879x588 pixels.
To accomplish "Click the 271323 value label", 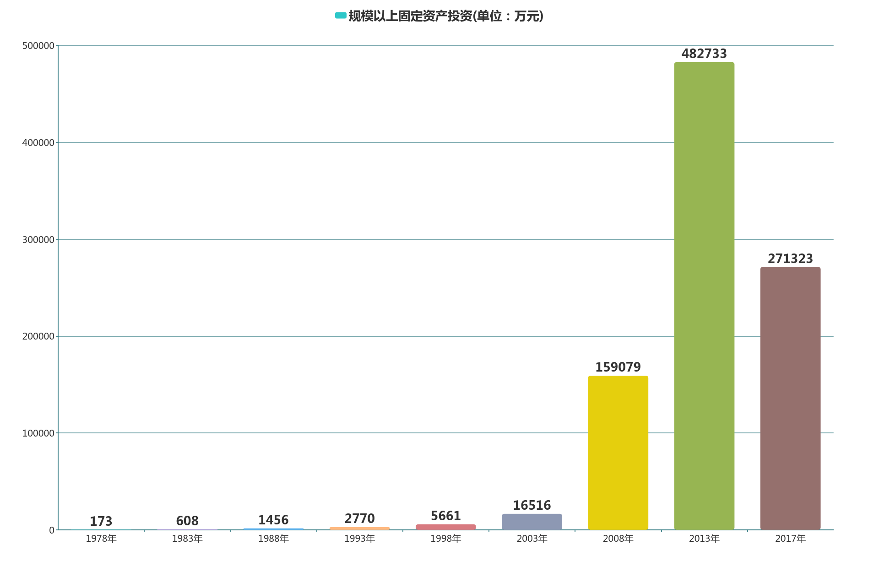I will pos(790,259).
